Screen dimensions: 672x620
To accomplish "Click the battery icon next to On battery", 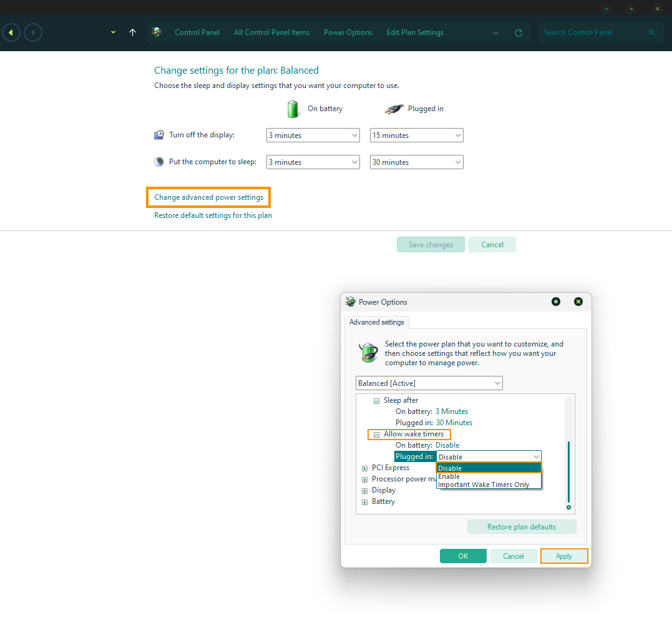I will (x=293, y=109).
